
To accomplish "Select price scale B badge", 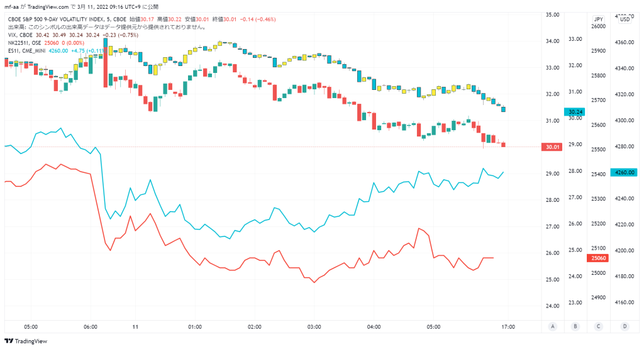I will point(575,326).
